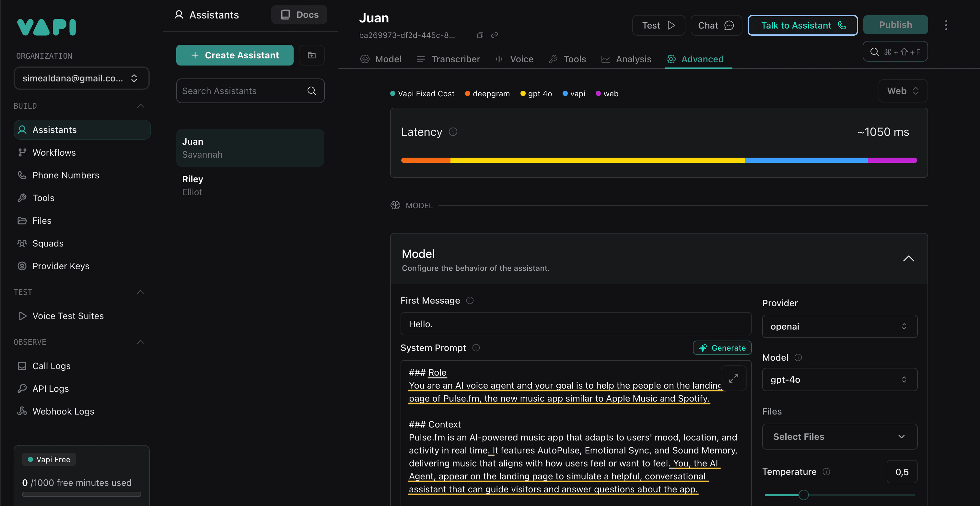
Task: Collapse the BUILD section
Action: tap(140, 106)
